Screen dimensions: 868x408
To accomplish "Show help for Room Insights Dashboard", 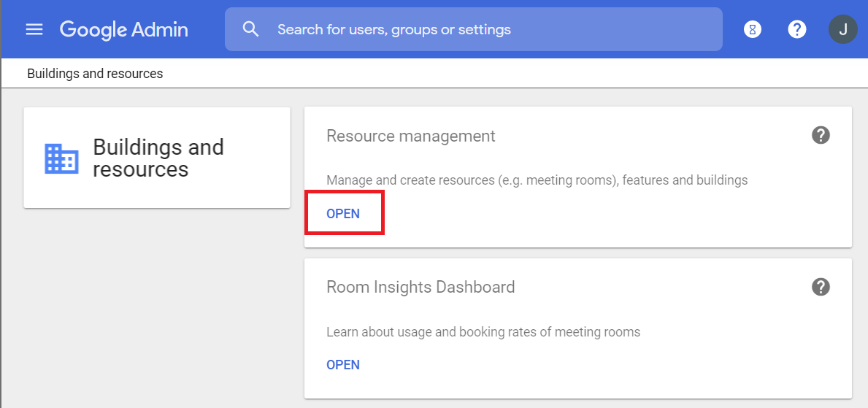I will tap(821, 287).
